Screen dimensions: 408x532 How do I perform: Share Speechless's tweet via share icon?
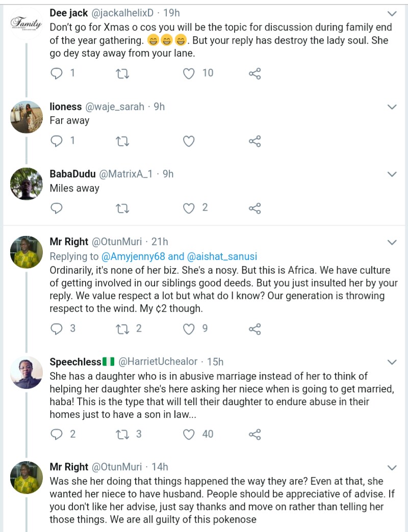pyautogui.click(x=255, y=435)
